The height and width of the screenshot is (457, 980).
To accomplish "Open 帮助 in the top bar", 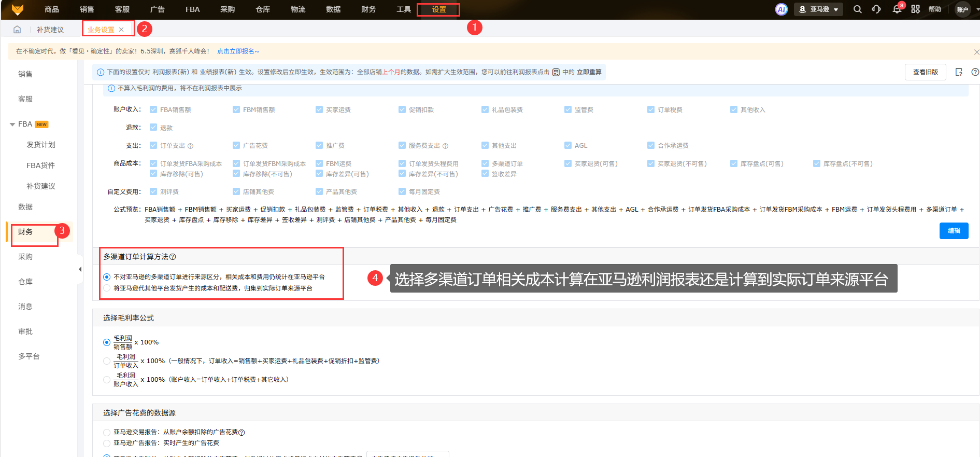I will coord(935,9).
